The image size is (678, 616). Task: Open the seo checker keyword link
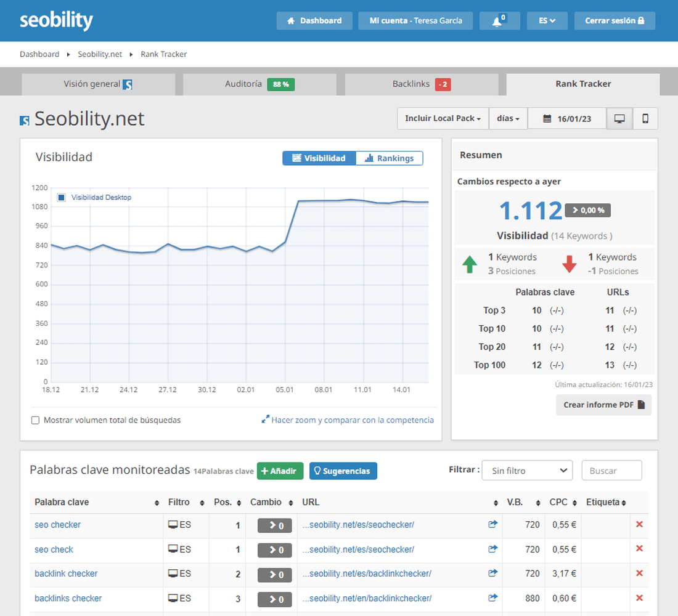(57, 525)
